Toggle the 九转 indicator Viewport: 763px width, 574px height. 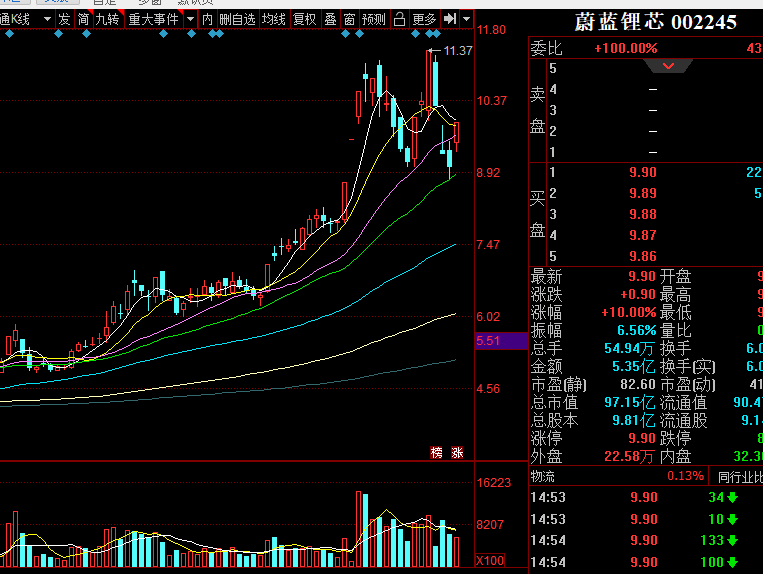[x=108, y=19]
